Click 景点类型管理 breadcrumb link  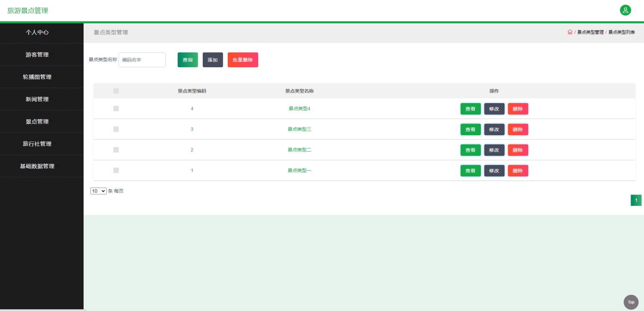[590, 32]
